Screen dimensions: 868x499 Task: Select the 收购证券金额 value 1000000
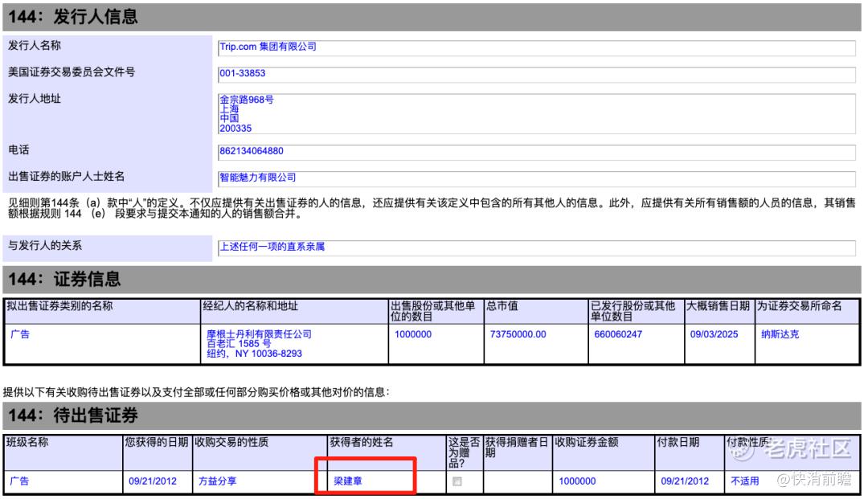tap(577, 481)
